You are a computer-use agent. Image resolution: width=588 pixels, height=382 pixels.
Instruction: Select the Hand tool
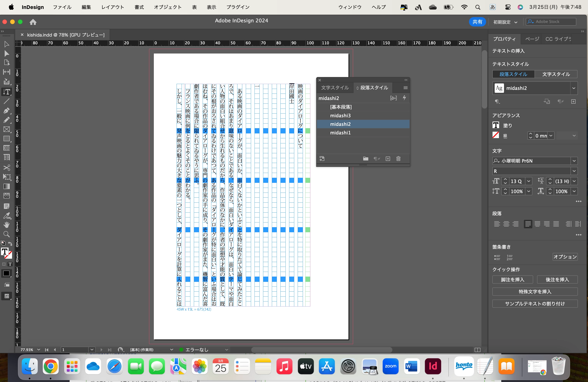pos(6,225)
